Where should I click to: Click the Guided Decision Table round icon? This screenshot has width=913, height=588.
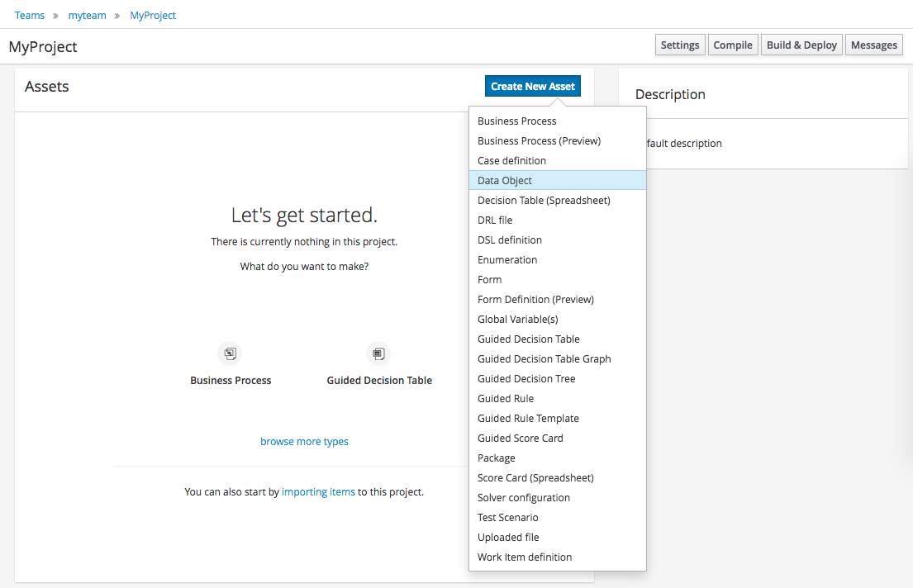coord(378,353)
